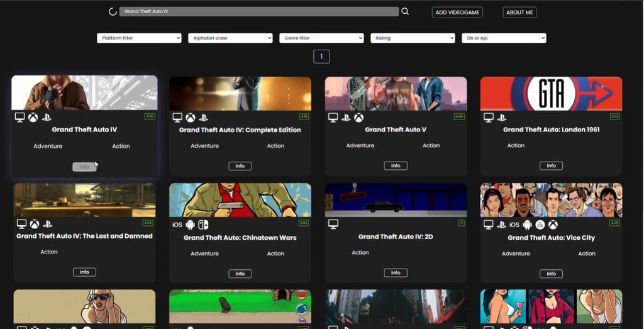Open info for The Lost and Damned
644x329 pixels.
pyautogui.click(x=85, y=272)
